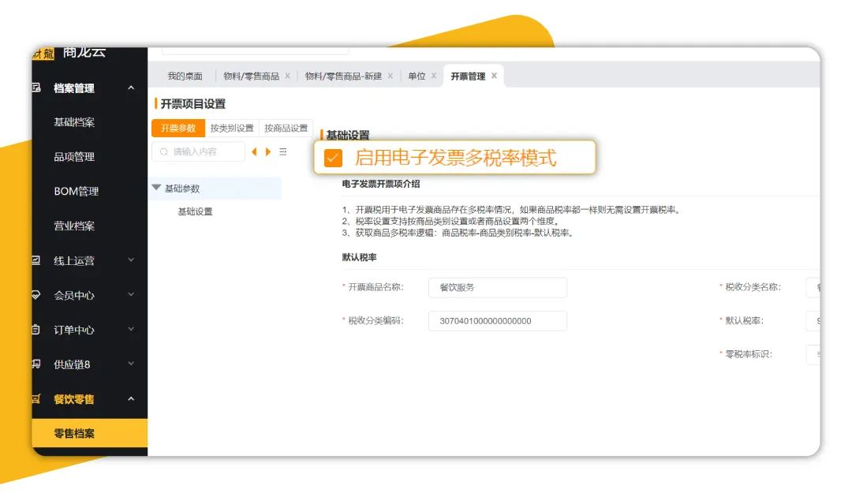Open the 按商品设置 sub-tab

pos(286,129)
